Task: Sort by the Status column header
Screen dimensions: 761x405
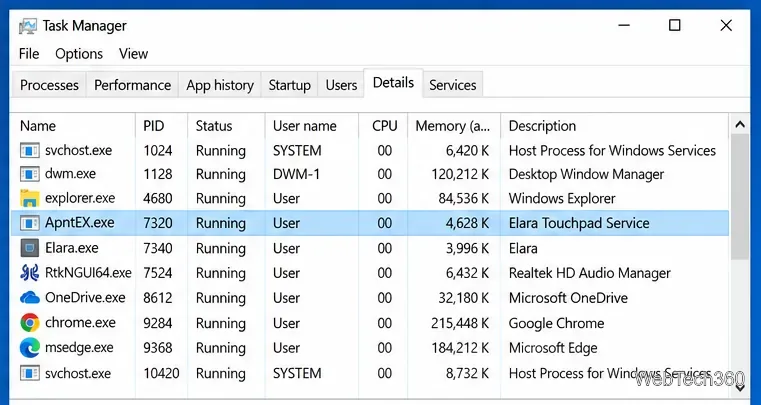Action: (x=226, y=126)
